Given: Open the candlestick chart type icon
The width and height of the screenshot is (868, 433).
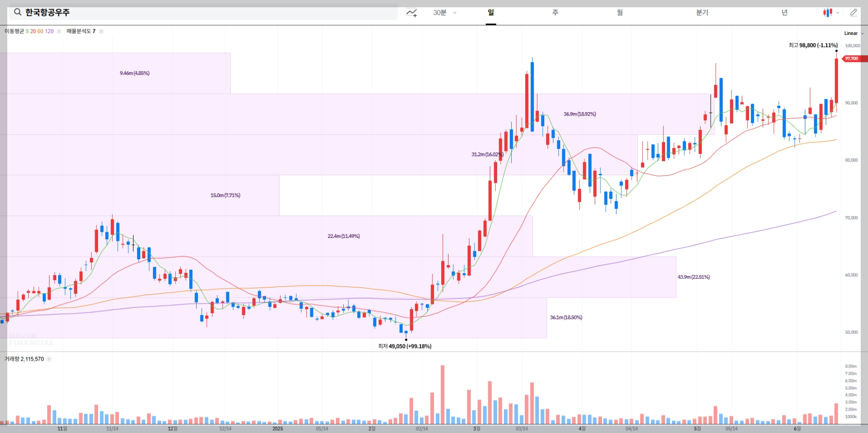Looking at the screenshot, I should [x=827, y=13].
